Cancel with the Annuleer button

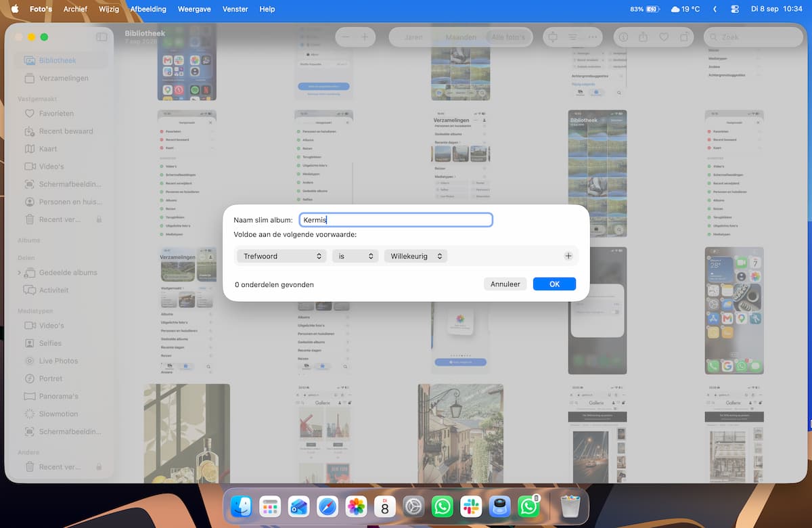pos(505,284)
